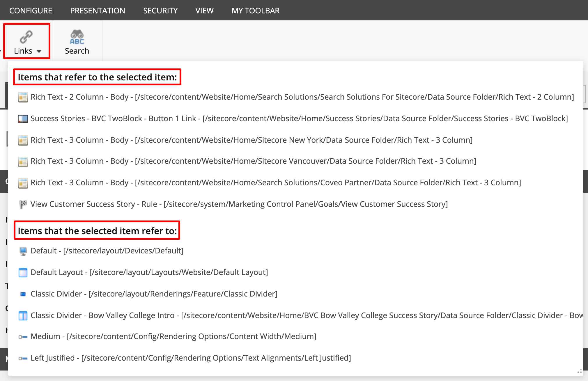The image size is (588, 381).
Task: Click the Medium content width icon
Action: click(x=23, y=337)
